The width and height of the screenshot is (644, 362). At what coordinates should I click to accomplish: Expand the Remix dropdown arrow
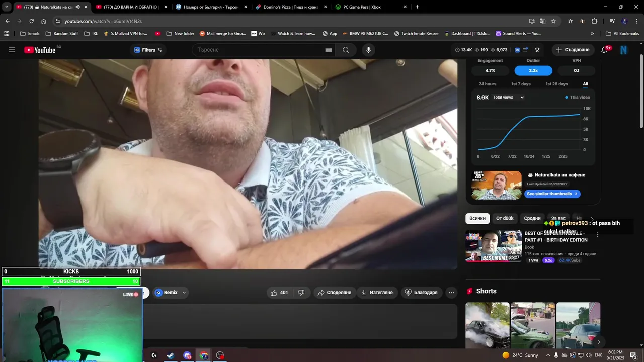184,292
